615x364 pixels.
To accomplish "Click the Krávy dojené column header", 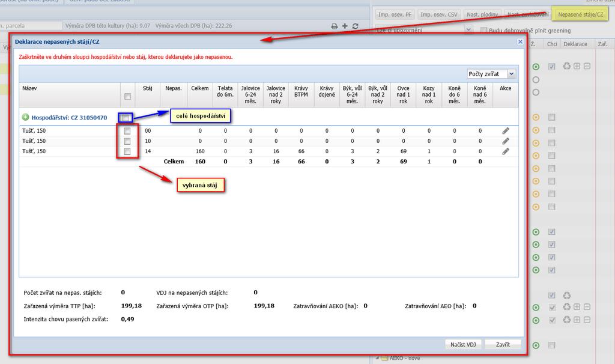I will [x=327, y=94].
